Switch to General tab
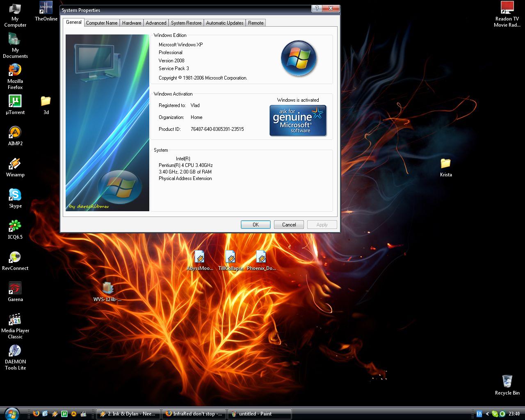This screenshot has height=420, width=525. (74, 22)
